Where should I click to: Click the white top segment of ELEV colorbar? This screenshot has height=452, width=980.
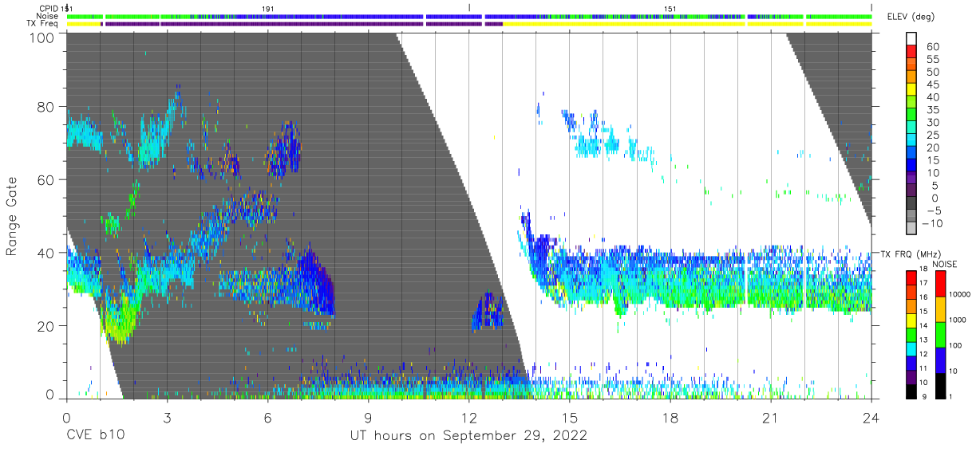pyautogui.click(x=911, y=40)
